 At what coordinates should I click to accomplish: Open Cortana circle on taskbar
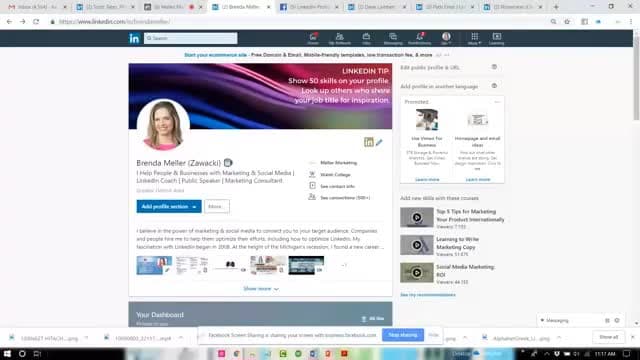point(22,353)
